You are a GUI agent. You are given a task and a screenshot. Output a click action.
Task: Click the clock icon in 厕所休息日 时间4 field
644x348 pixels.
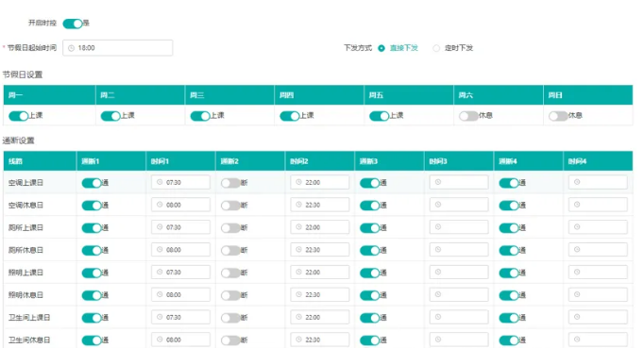[x=577, y=250]
